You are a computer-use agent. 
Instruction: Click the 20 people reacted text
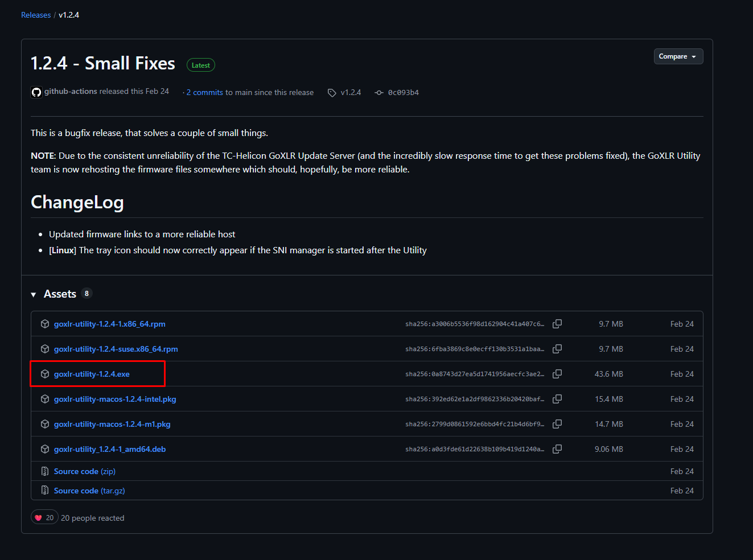pos(92,518)
